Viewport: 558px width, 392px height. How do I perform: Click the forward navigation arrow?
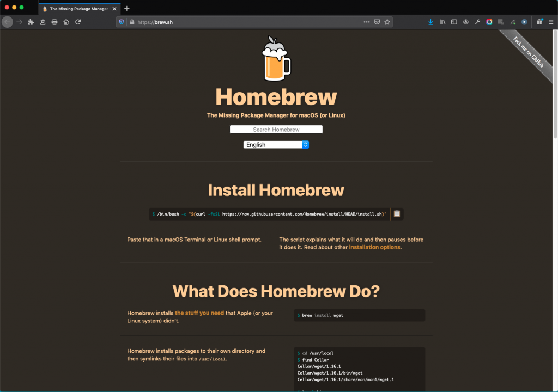(x=20, y=22)
